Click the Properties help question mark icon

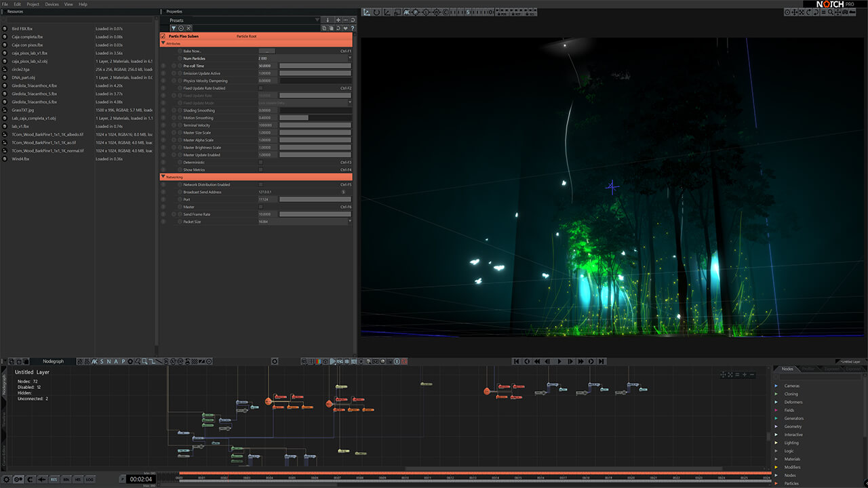click(x=353, y=28)
